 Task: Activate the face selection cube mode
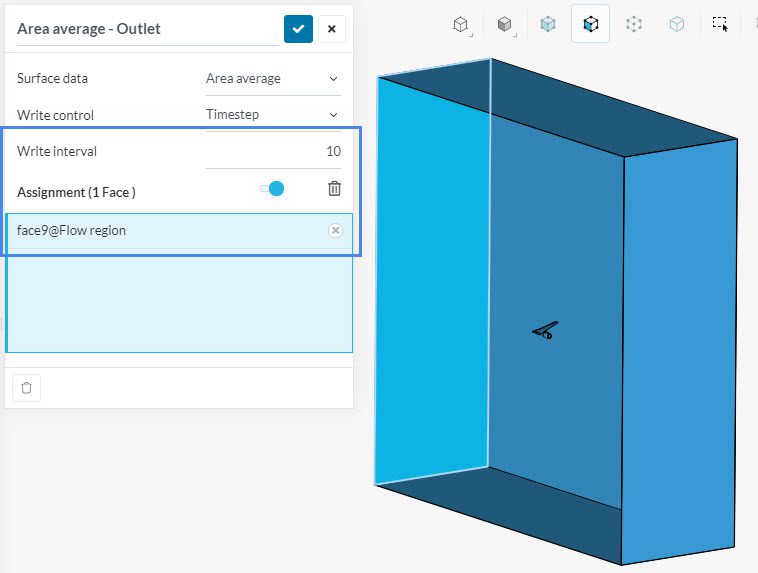pyautogui.click(x=591, y=24)
